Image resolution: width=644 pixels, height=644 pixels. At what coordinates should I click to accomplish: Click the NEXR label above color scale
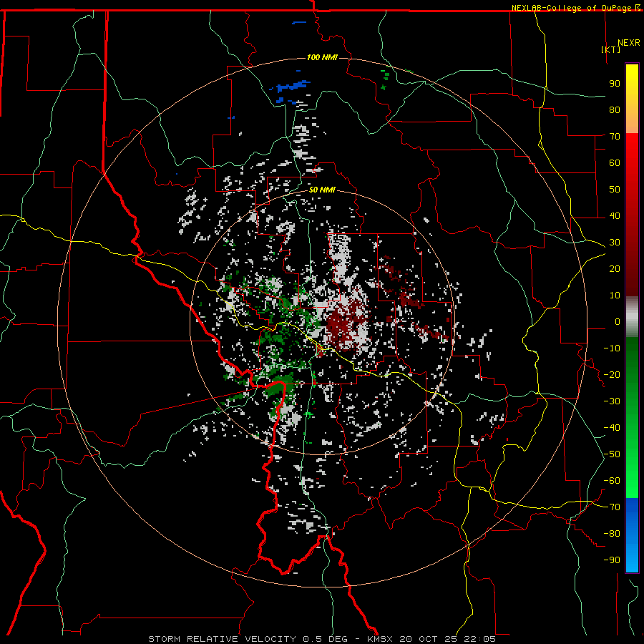pyautogui.click(x=629, y=43)
